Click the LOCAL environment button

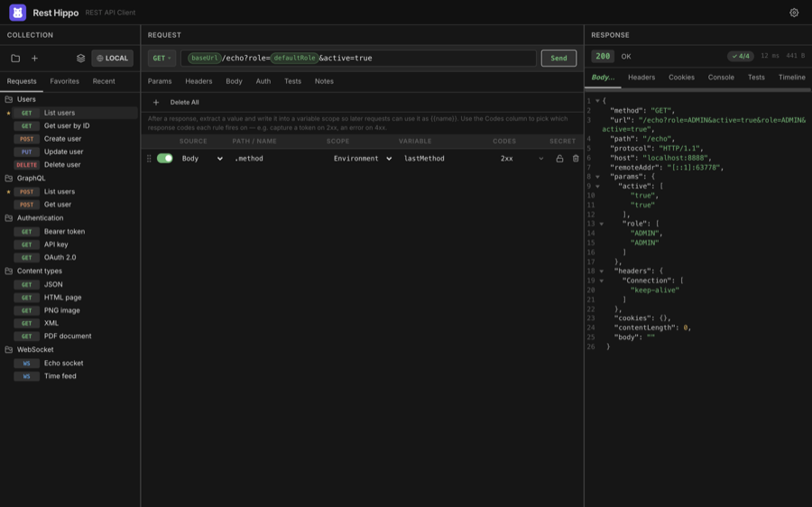point(113,58)
